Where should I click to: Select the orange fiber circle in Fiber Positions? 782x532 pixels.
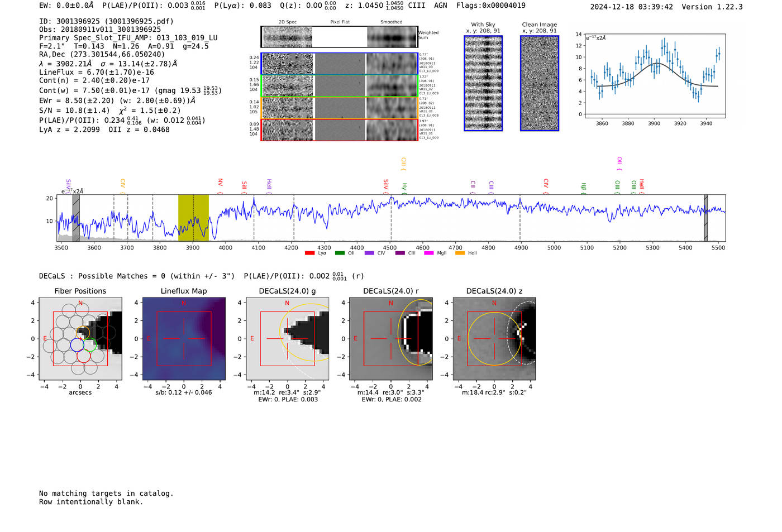(83, 333)
